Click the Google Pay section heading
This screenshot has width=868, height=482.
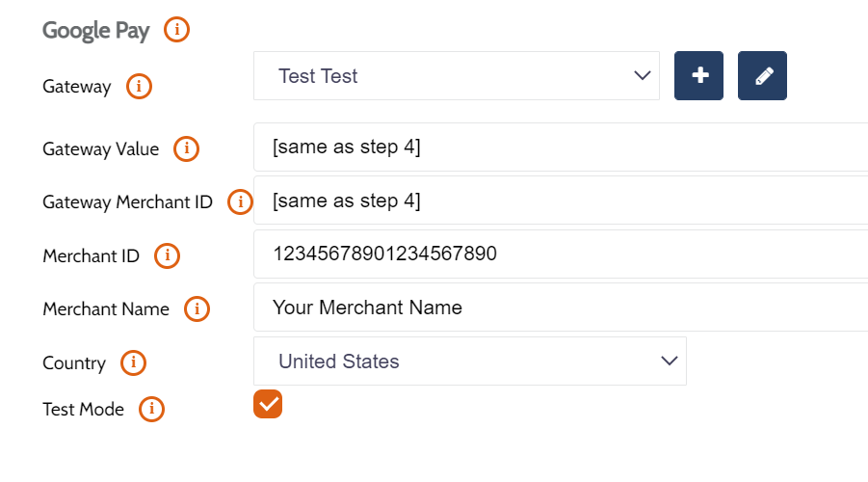[x=95, y=31]
